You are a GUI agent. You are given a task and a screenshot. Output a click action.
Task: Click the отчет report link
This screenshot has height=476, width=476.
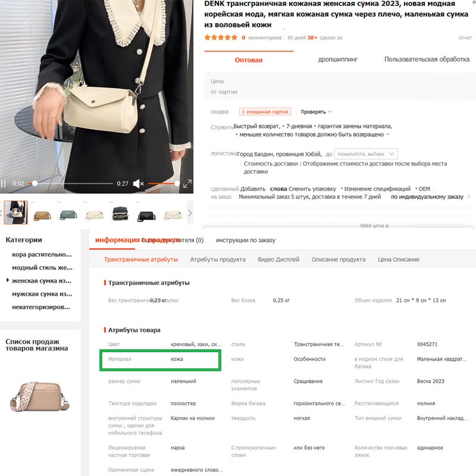coord(465,37)
